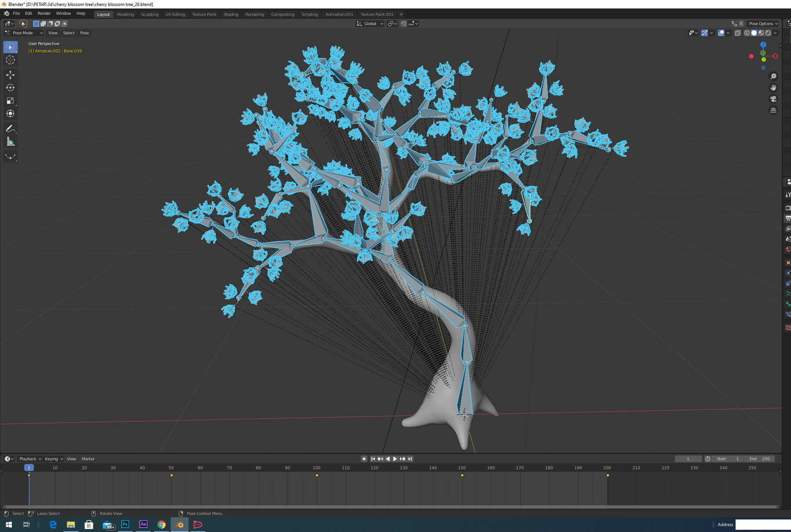This screenshot has height=532, width=791.
Task: Click the current frame number field
Action: click(x=688, y=459)
